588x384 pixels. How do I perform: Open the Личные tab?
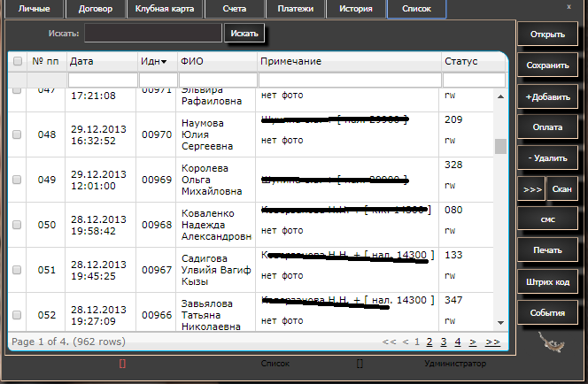point(35,9)
